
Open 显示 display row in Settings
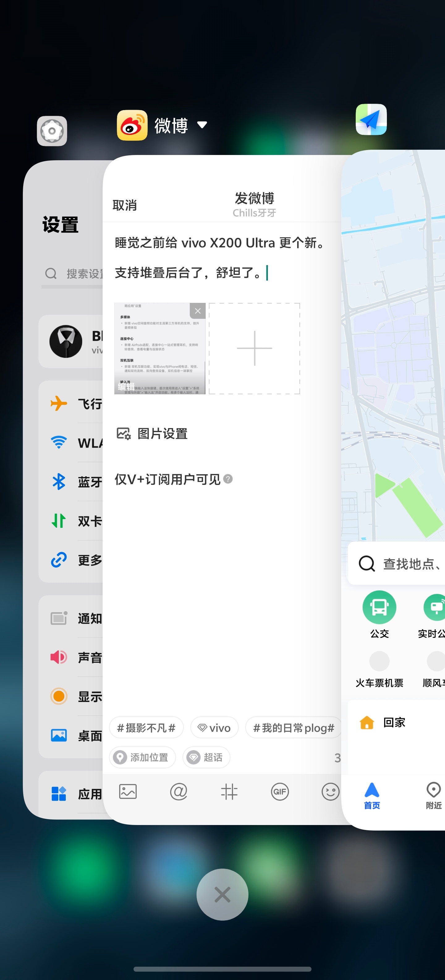(x=71, y=697)
